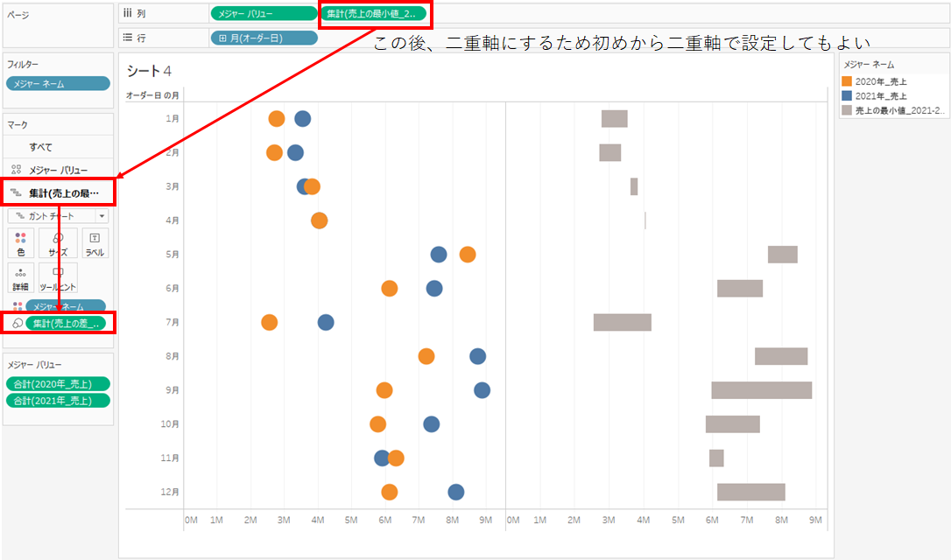
Task: Open the サイズ (Size) mark property
Action: pos(58,243)
